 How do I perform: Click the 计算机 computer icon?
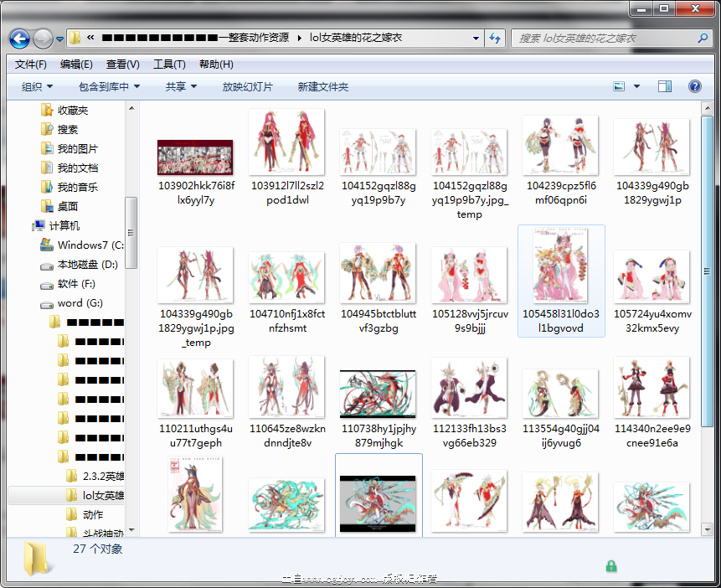click(39, 226)
